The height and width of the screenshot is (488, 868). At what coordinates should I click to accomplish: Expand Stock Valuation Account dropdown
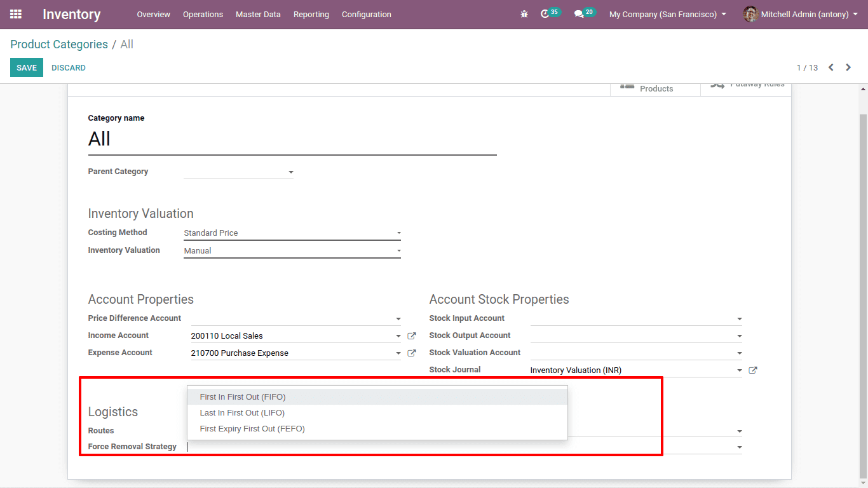tap(740, 353)
